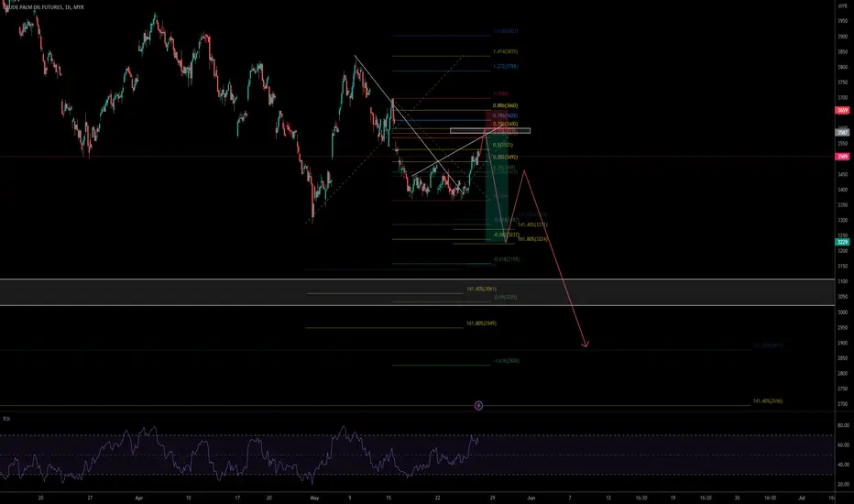Click the 3950 tick on price scale
Image resolution: width=854 pixels, height=504 pixels.
tap(842, 21)
